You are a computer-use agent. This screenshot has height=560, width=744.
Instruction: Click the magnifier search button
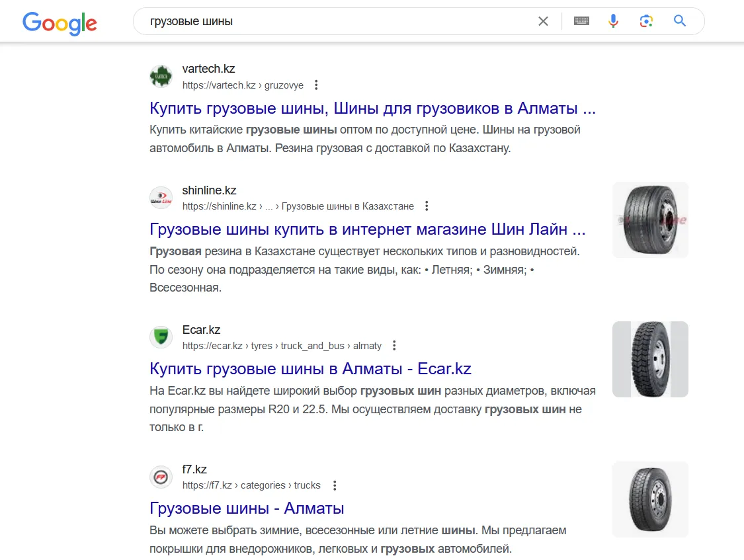coord(679,21)
